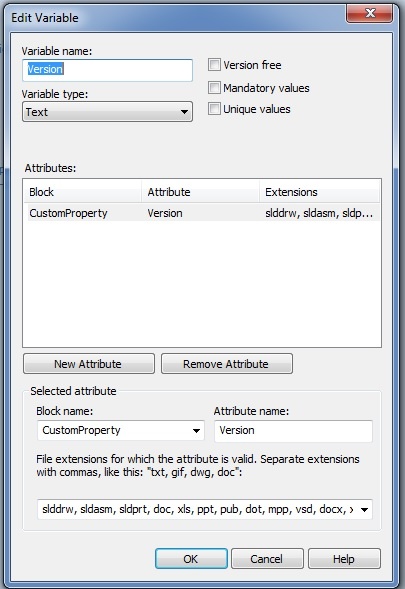
Task: Click the Remove Attribute button
Action: point(227,364)
